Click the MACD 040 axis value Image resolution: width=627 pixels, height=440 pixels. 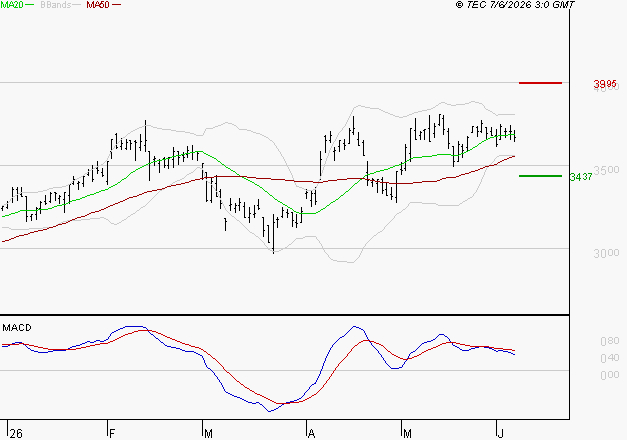pyautogui.click(x=610, y=358)
